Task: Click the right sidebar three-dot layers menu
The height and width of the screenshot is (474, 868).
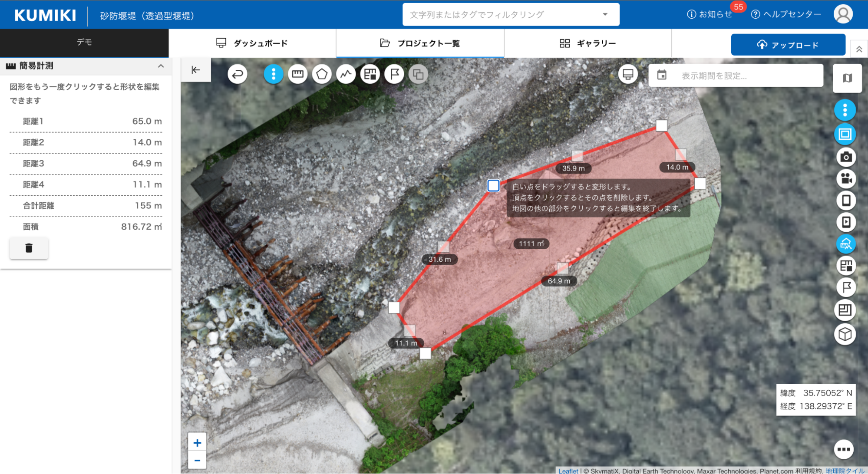Action: 845,110
